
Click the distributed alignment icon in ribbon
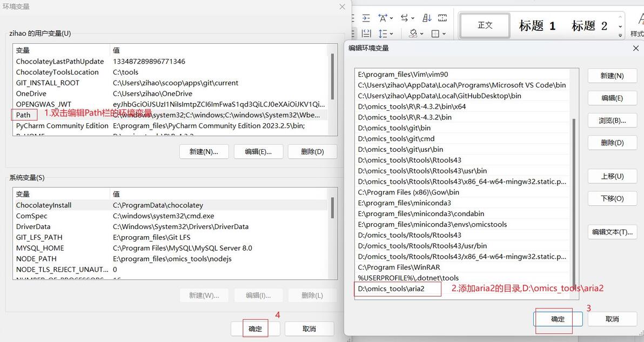pyautogui.click(x=367, y=33)
